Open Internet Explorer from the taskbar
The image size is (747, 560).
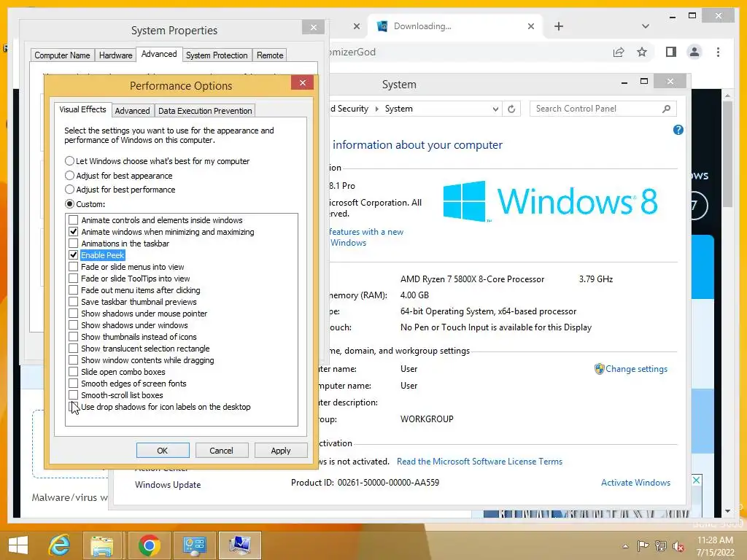tap(60, 545)
